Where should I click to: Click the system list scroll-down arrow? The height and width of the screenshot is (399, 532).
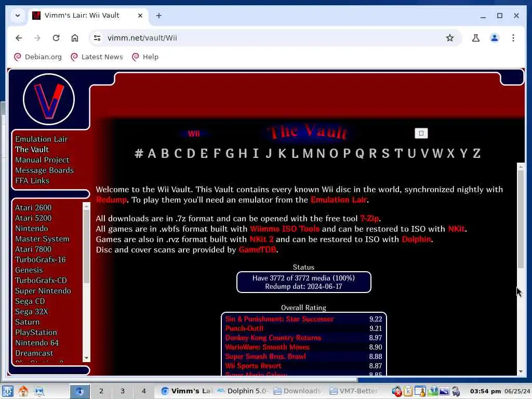point(86,358)
